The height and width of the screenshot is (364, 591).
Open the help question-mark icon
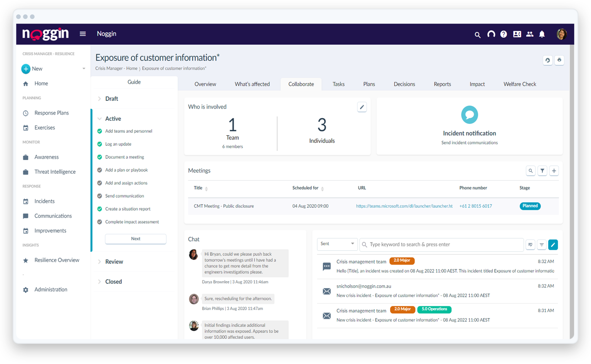(x=503, y=34)
